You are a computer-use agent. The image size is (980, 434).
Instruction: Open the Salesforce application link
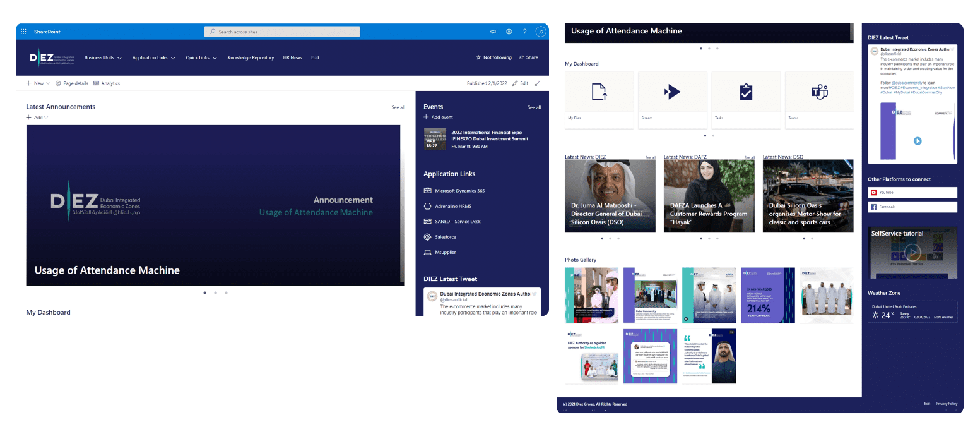coord(446,237)
